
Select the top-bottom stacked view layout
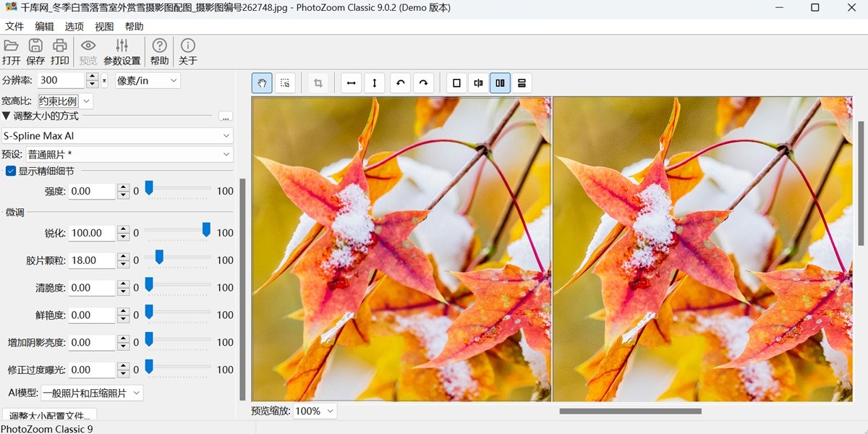coord(522,82)
